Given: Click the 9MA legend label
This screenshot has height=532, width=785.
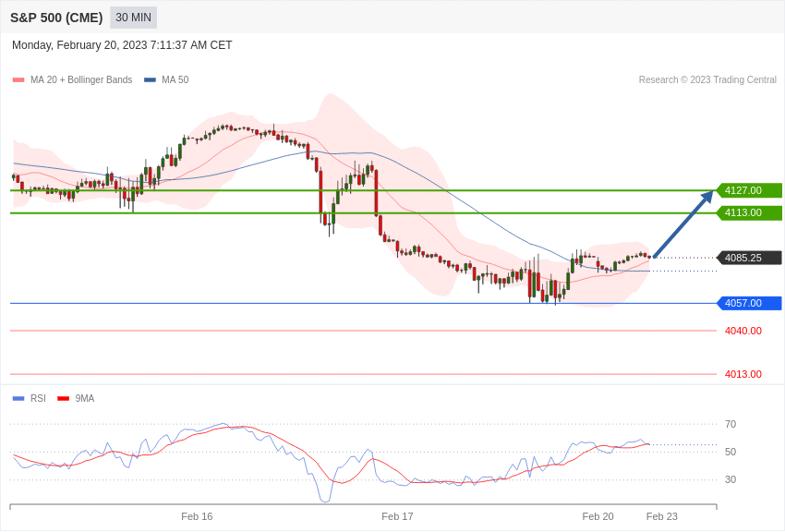Looking at the screenshot, I should pos(85,398).
